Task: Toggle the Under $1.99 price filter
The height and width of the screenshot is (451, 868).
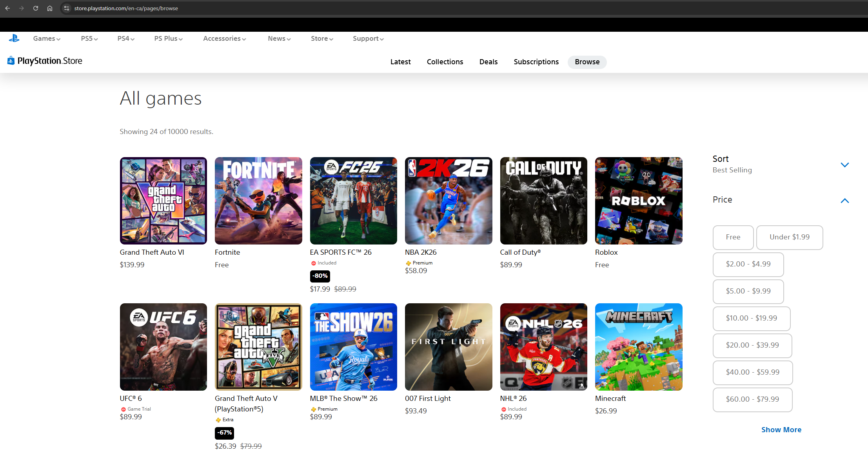Action: [x=790, y=237]
